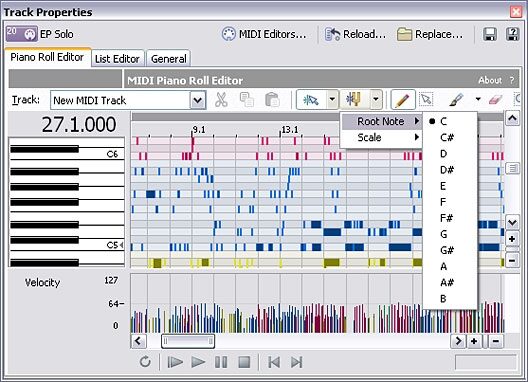528x382 pixels.
Task: Click the Pause button
Action: click(x=221, y=362)
